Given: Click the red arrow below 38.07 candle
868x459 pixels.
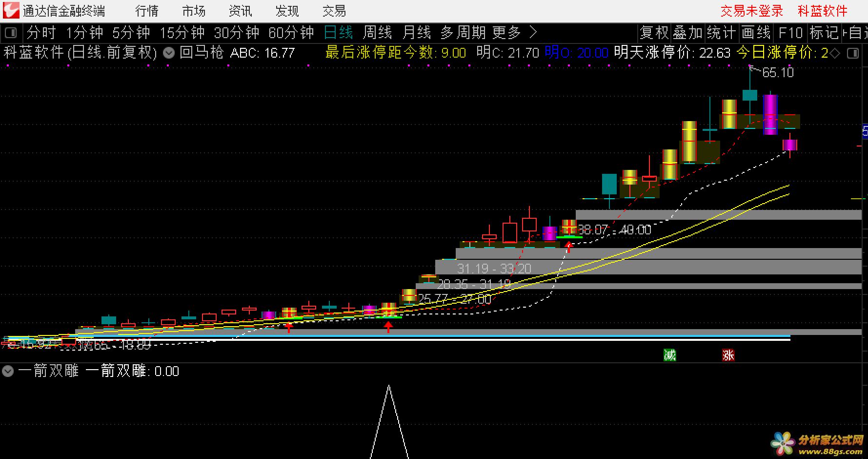Looking at the screenshot, I should [568, 247].
